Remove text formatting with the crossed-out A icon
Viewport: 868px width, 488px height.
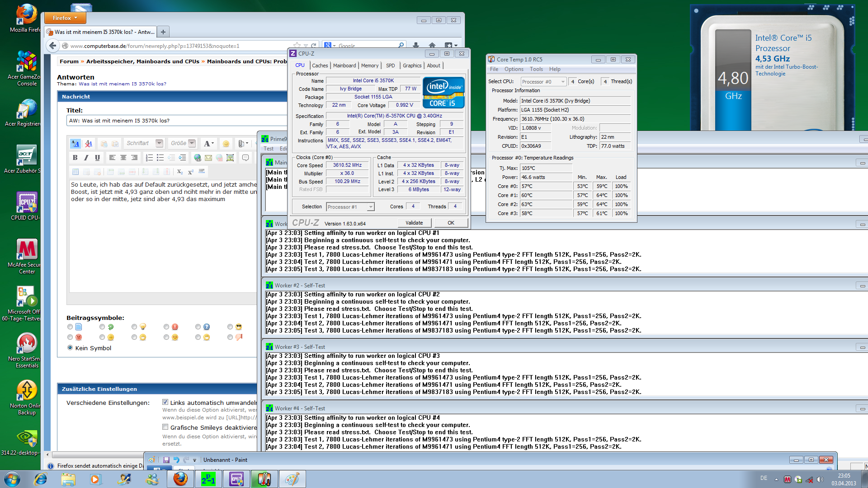click(89, 144)
